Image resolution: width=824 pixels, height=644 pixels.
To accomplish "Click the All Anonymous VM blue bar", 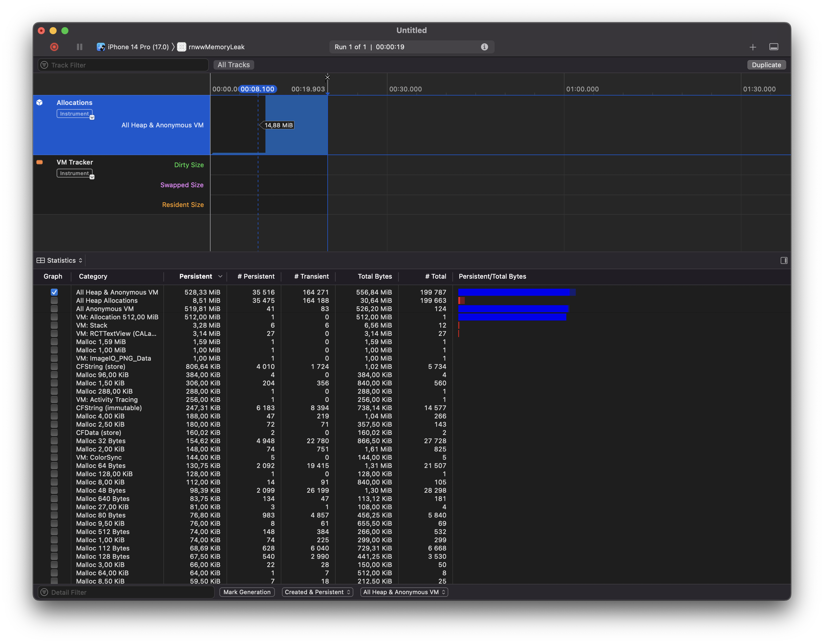I will 513,309.
